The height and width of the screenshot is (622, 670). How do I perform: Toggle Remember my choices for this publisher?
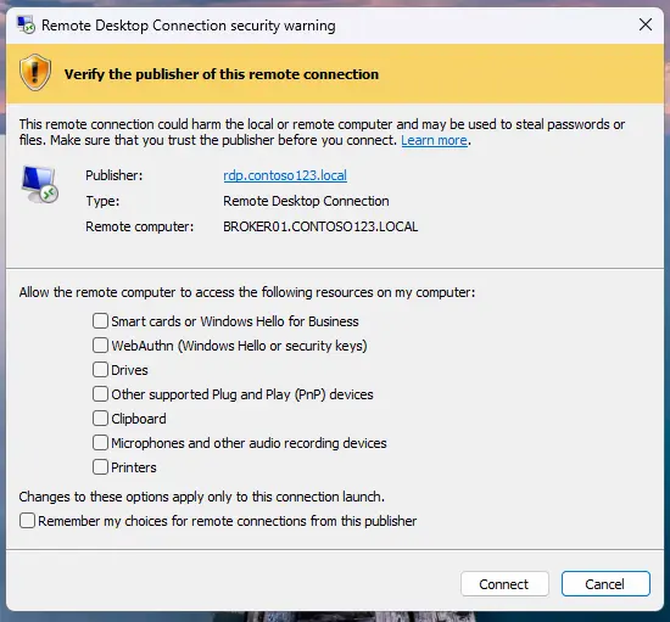click(27, 521)
